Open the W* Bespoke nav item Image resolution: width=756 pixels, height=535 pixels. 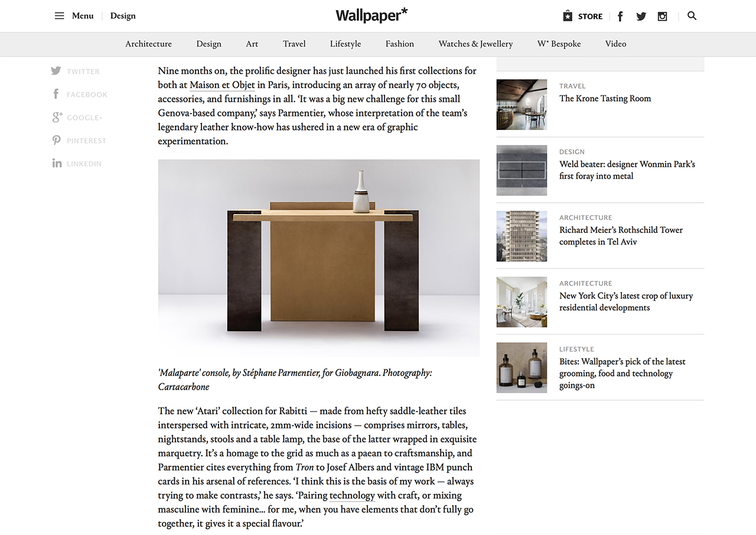(x=559, y=44)
